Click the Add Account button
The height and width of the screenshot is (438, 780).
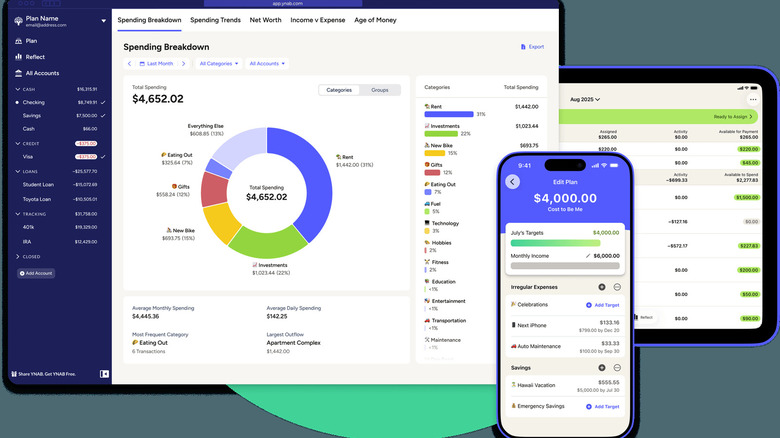pos(36,273)
